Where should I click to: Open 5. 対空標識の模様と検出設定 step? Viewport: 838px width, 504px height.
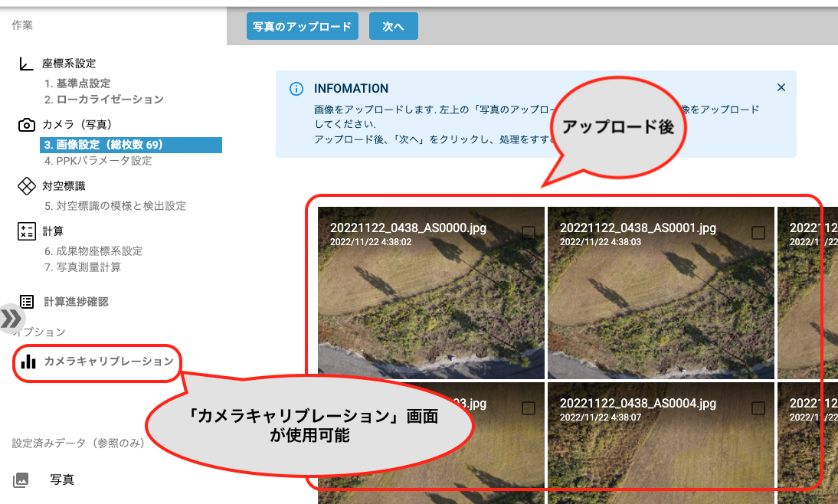click(116, 206)
